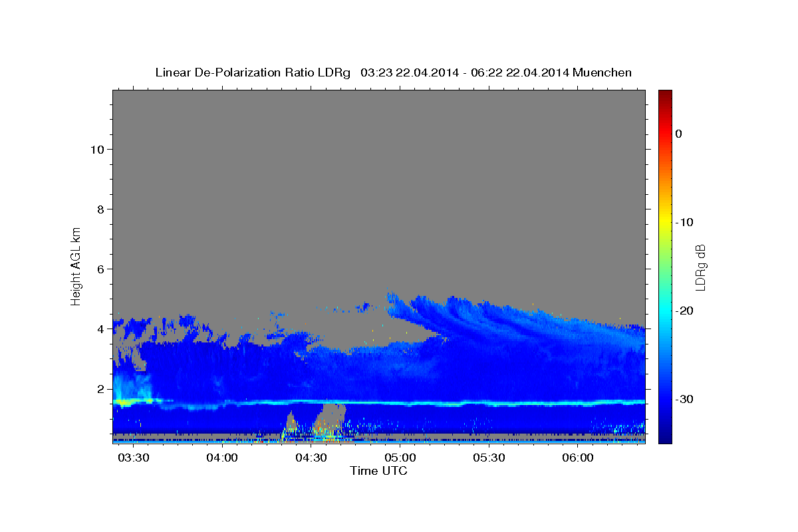Click the height tick label '6'
This screenshot has height=532, width=798.
pyautogui.click(x=100, y=269)
